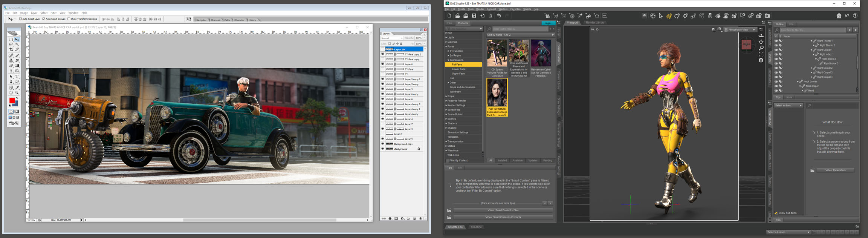Viewport: 868px width, 238px height.
Task: Select the Lasso tool in Photoshop toolbox
Action: [x=11, y=44]
